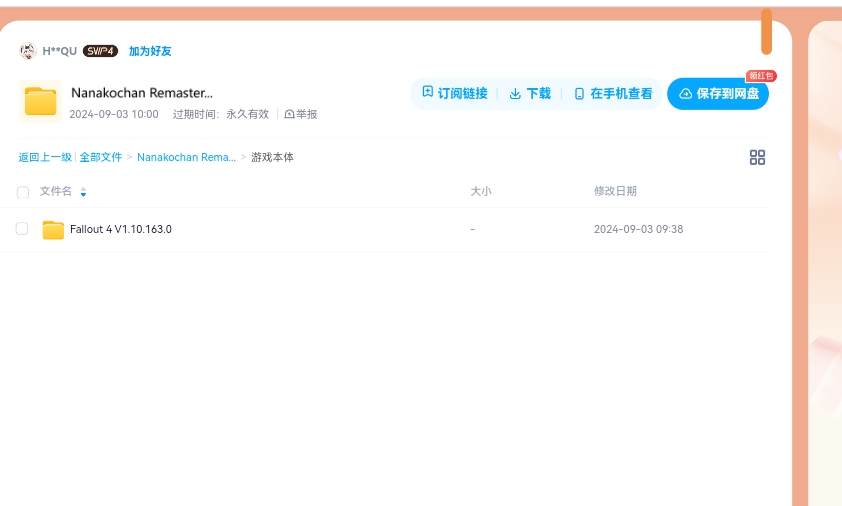The width and height of the screenshot is (842, 506).
Task: Toggle the select-all files checkbox
Action: coord(23,192)
